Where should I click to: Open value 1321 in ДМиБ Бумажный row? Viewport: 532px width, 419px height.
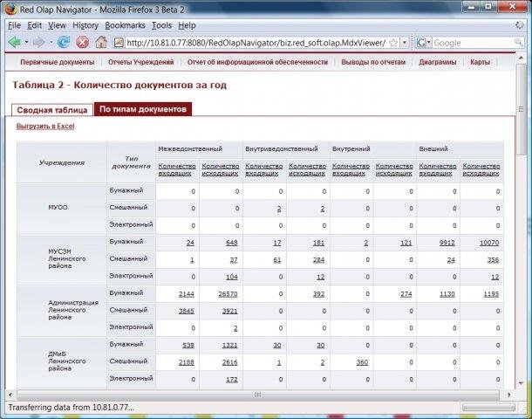click(x=229, y=346)
